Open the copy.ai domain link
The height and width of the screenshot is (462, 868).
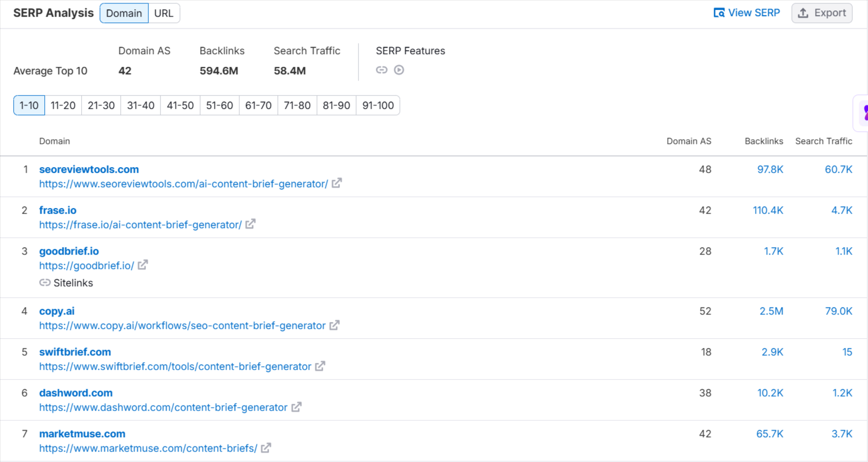56,311
